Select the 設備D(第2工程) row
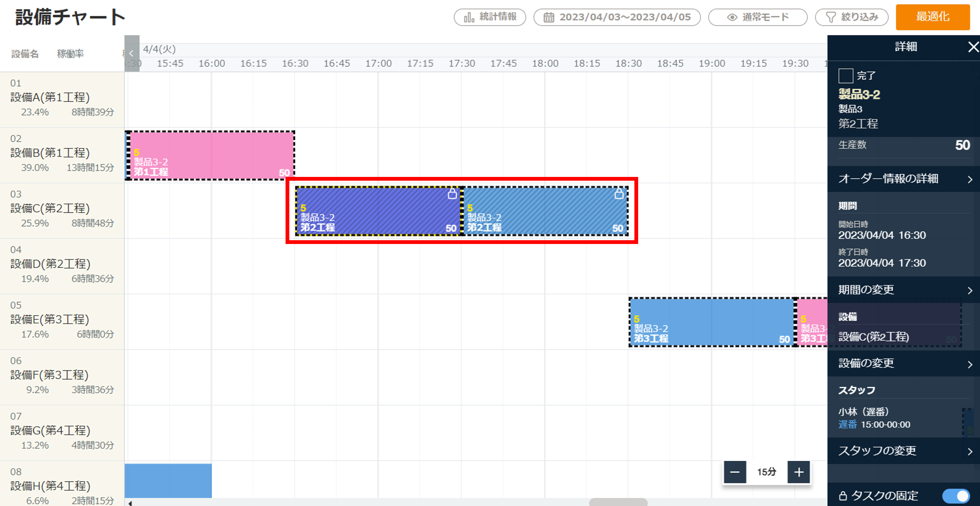Image resolution: width=980 pixels, height=506 pixels. (62, 266)
